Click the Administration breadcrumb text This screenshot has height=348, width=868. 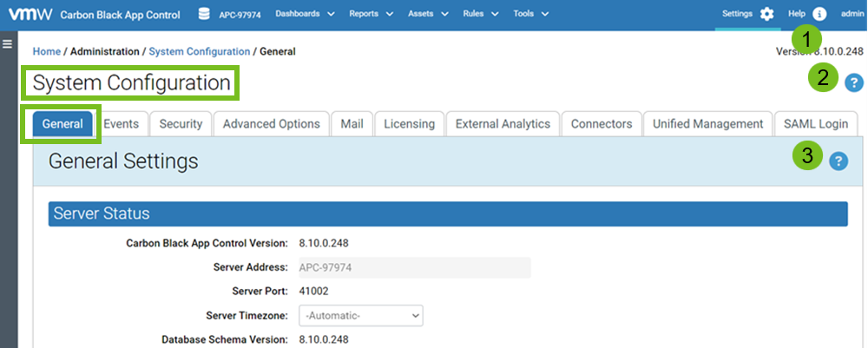point(105,51)
